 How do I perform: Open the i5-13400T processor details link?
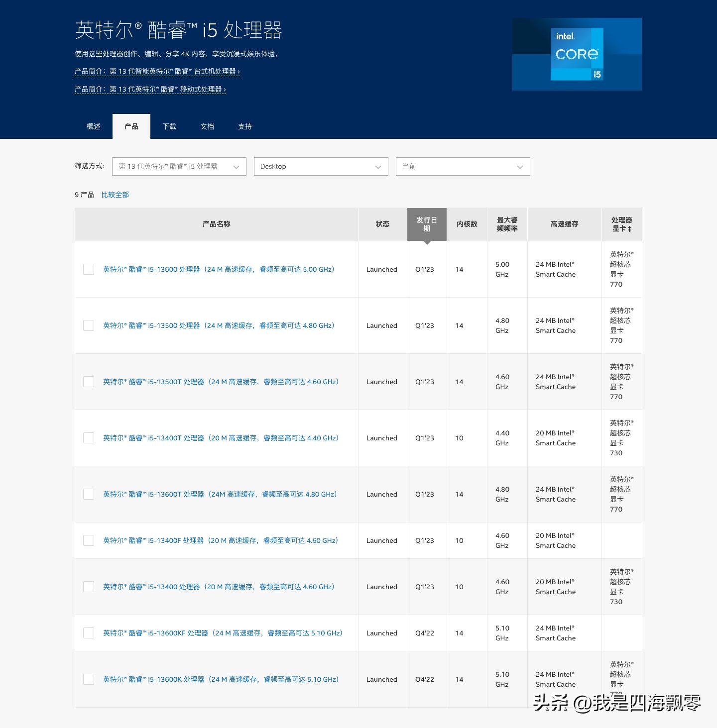coord(221,437)
